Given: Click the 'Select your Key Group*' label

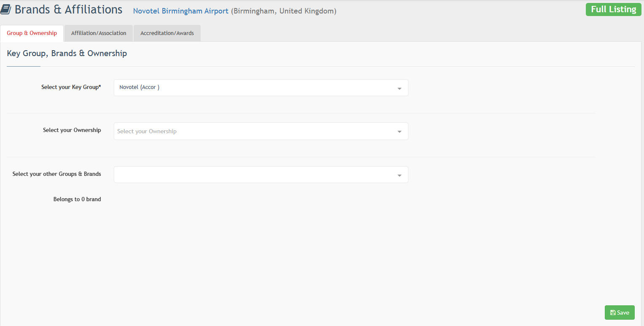Looking at the screenshot, I should [x=71, y=87].
